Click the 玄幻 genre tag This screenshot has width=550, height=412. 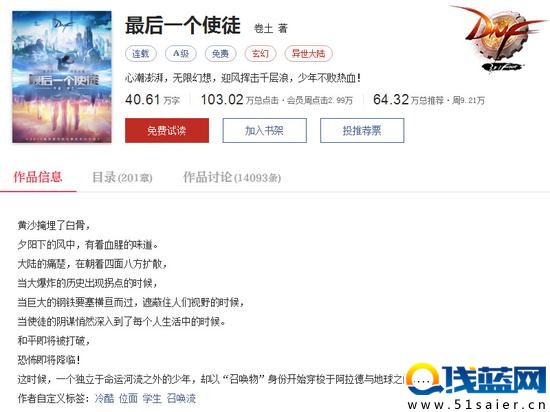pyautogui.click(x=261, y=53)
